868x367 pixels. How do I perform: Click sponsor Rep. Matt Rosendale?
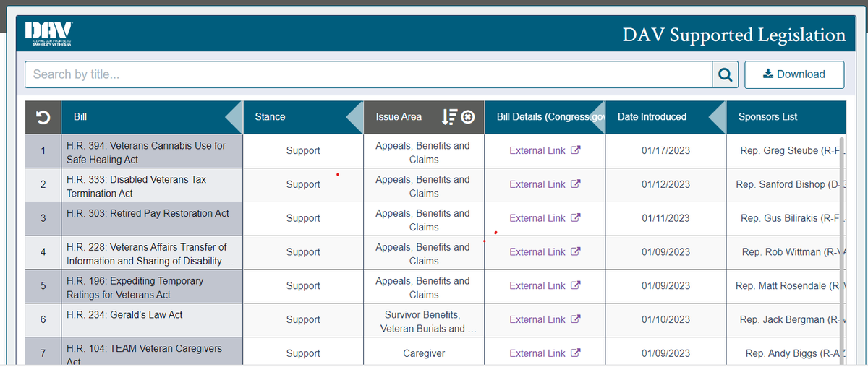tap(790, 286)
